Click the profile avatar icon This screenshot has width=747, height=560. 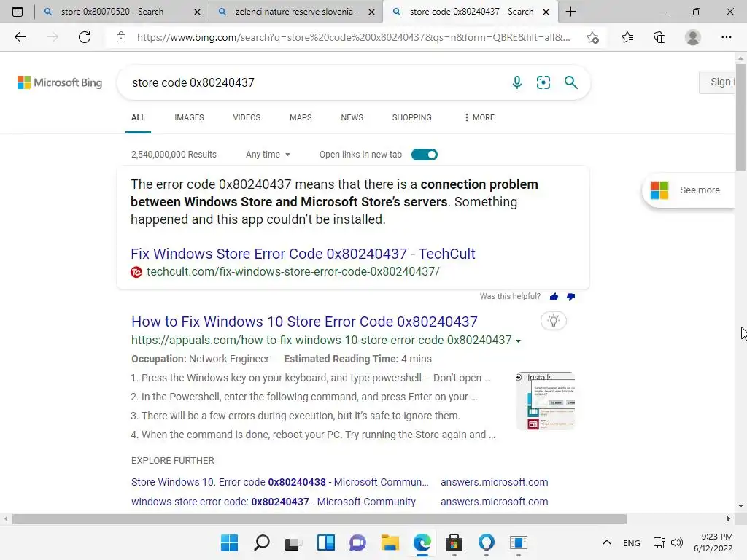693,37
